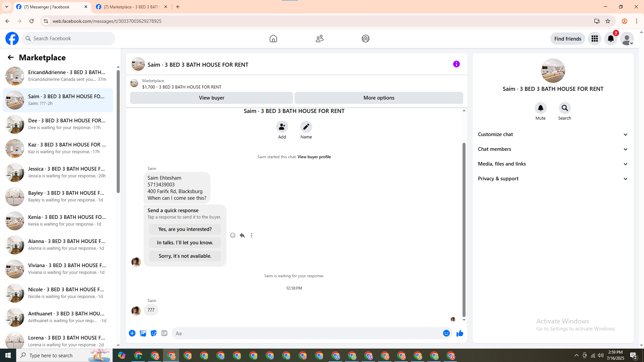Show hidden system tray icons

pyautogui.click(x=577, y=355)
